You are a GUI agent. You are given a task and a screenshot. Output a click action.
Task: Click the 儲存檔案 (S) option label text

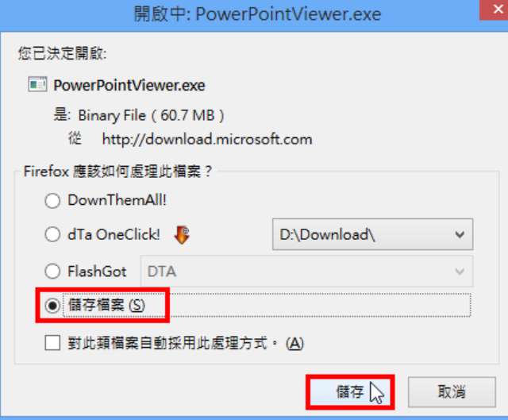(x=106, y=306)
